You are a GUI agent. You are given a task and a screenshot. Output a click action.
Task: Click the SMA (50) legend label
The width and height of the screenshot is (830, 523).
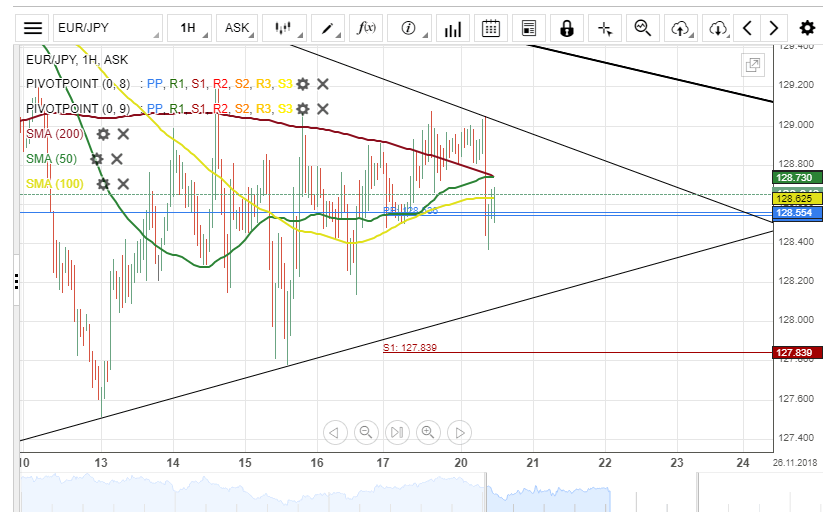(x=51, y=159)
